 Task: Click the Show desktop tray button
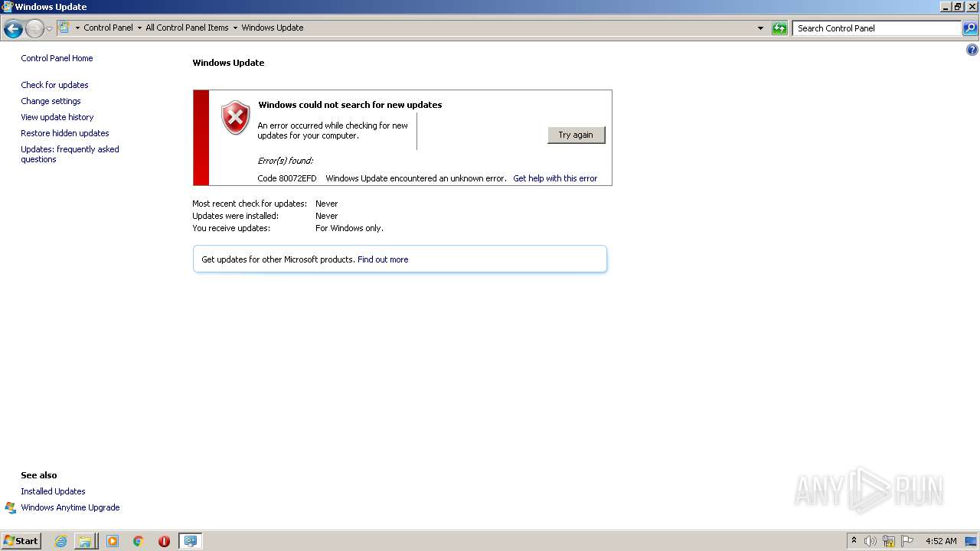coord(971,541)
